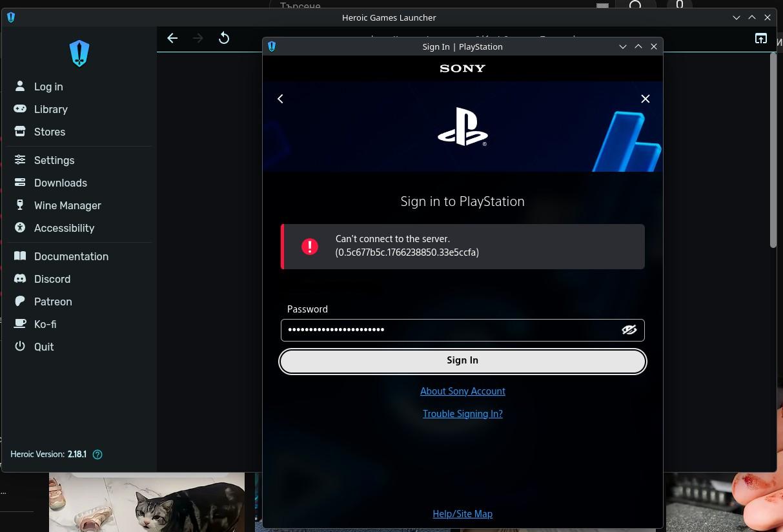This screenshot has width=783, height=532.
Task: Click the red error exclamation icon
Action: pyautogui.click(x=310, y=246)
